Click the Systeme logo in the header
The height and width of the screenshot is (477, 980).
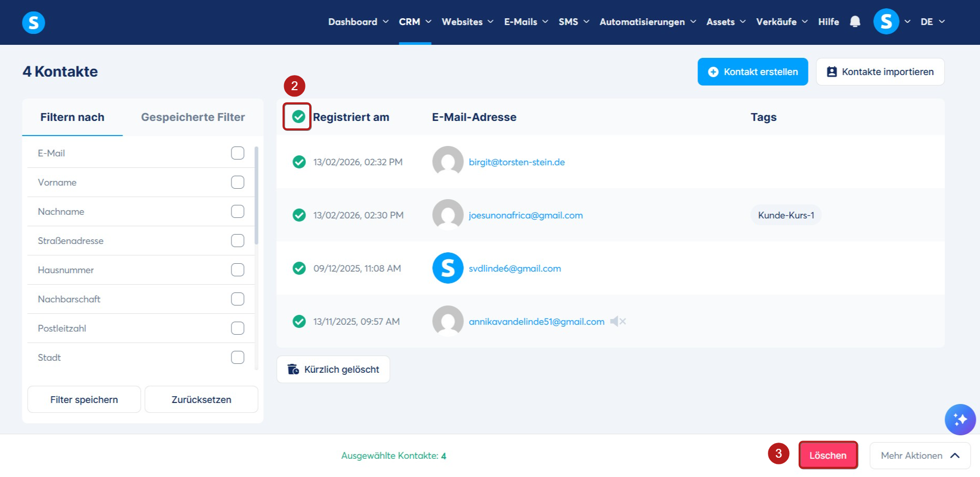pyautogui.click(x=33, y=22)
